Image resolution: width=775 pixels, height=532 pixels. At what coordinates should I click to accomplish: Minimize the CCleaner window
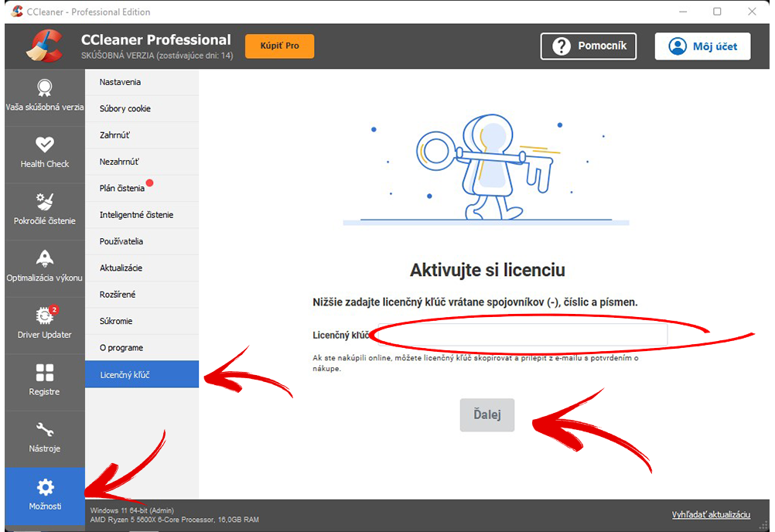pos(683,12)
